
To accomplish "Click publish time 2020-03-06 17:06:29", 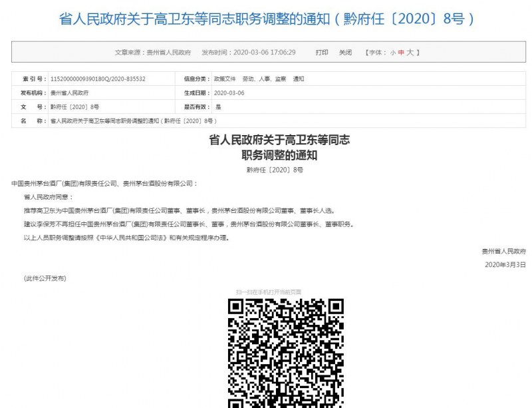I will coord(264,53).
